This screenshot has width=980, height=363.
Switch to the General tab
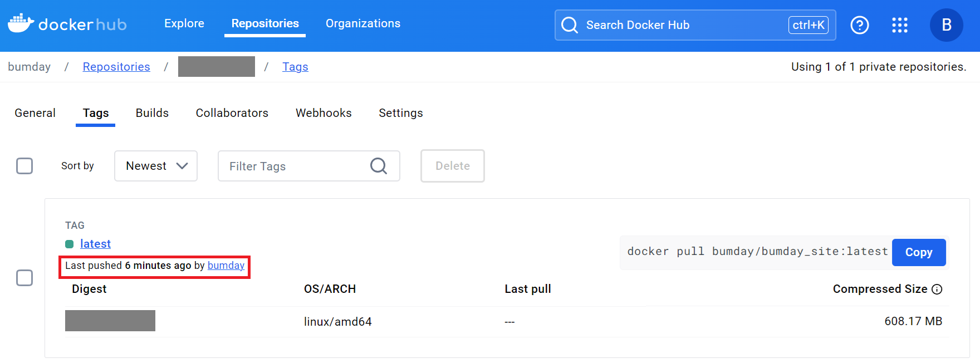pos(35,113)
